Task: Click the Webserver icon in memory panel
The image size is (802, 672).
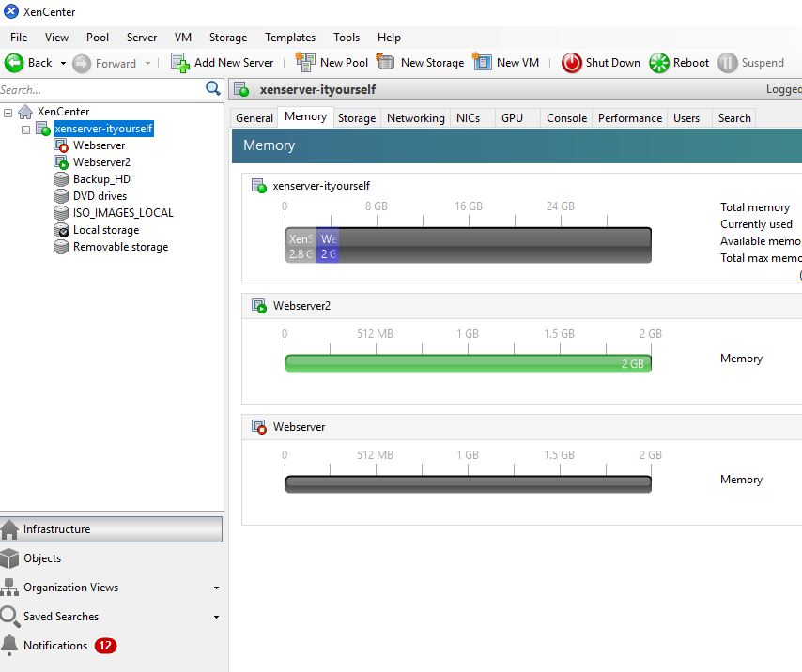Action: (x=259, y=427)
